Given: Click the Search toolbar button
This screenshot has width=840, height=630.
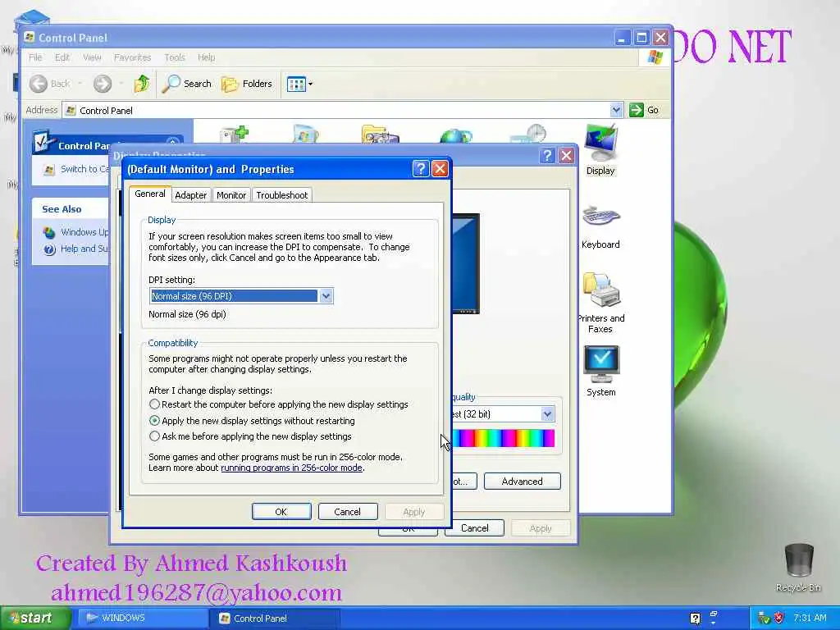Looking at the screenshot, I should point(187,84).
